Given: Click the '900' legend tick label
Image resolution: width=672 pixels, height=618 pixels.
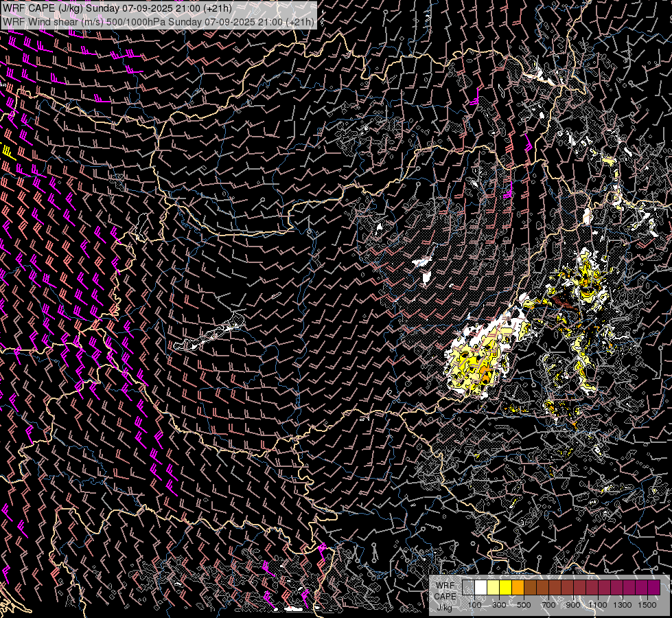Looking at the screenshot, I should [573, 605].
